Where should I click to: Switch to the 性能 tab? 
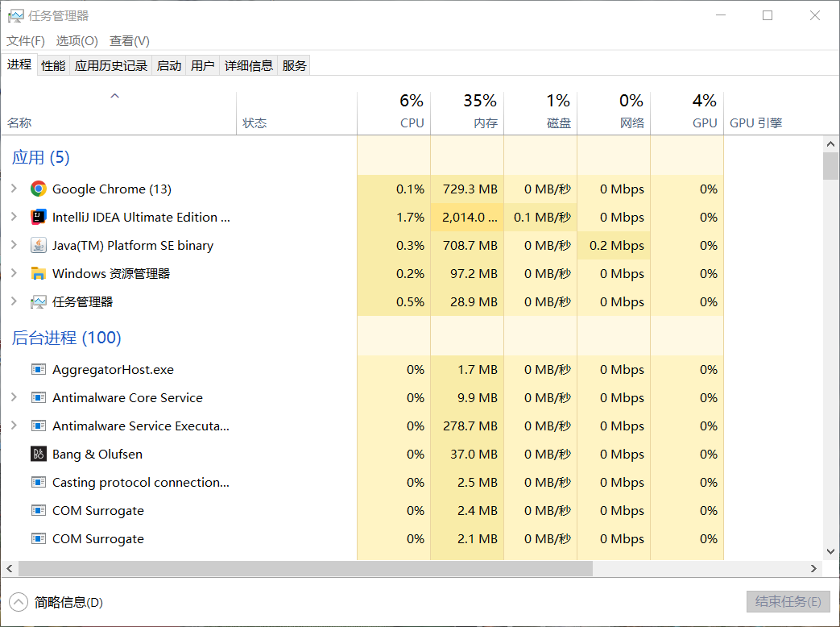click(53, 66)
